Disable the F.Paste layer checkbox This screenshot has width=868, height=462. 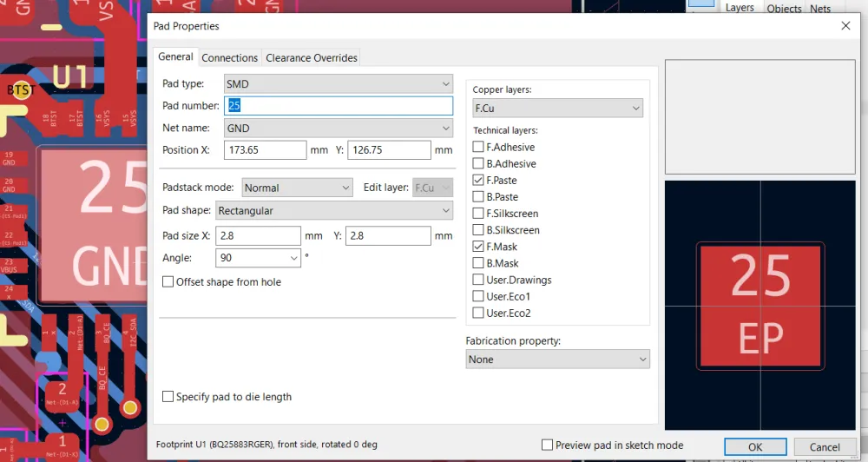[x=478, y=181]
